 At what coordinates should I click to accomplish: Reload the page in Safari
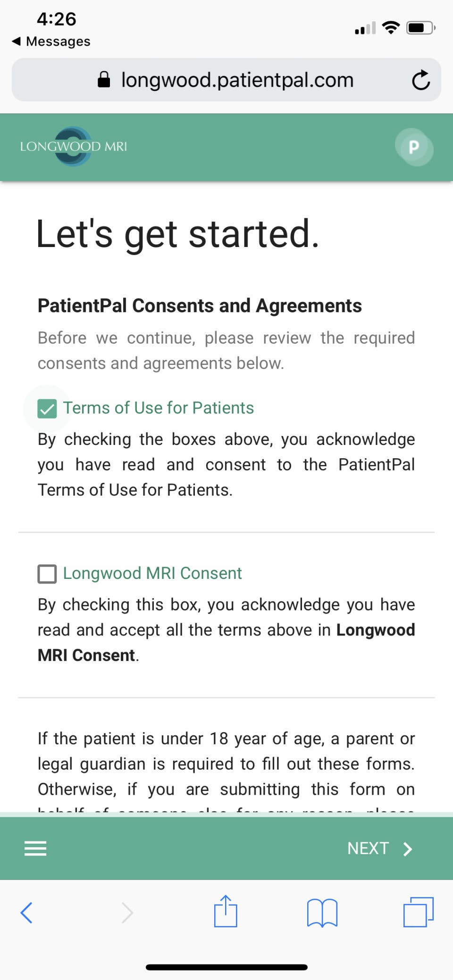(420, 80)
